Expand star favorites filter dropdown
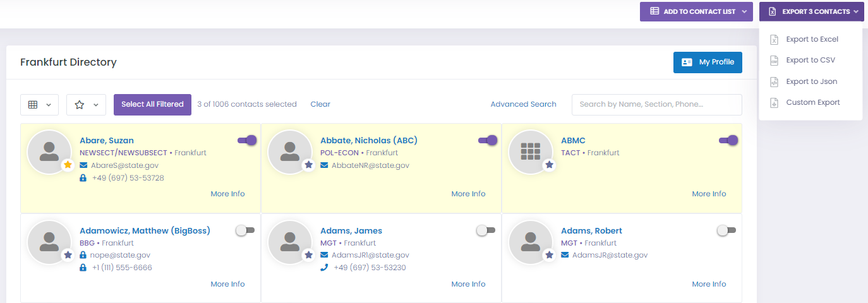868x303 pixels. pyautogui.click(x=86, y=105)
